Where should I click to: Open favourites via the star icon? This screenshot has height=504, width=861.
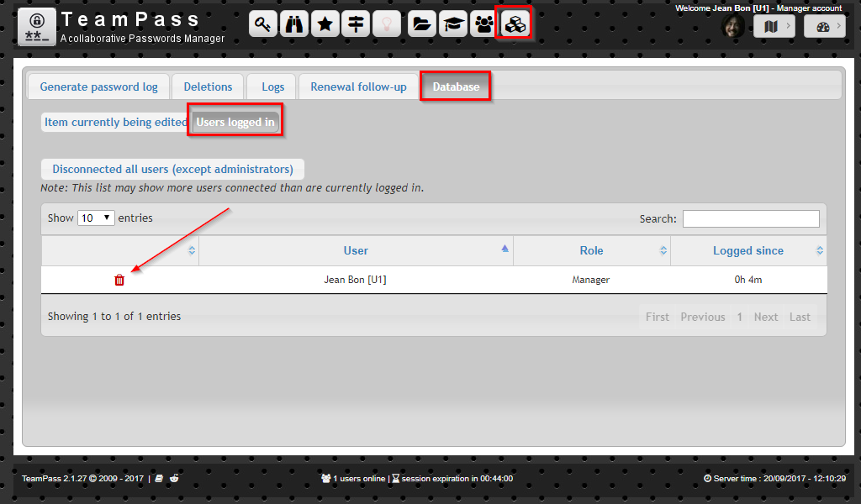click(325, 24)
